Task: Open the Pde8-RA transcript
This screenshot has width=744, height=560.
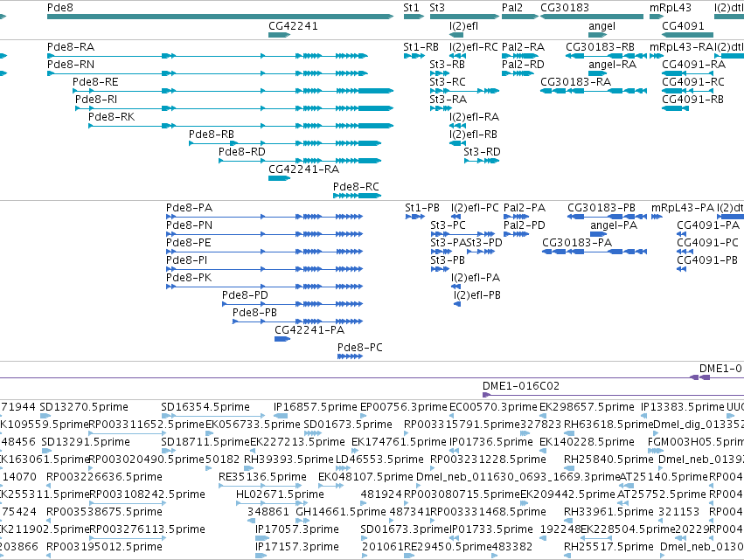Action: (x=71, y=47)
